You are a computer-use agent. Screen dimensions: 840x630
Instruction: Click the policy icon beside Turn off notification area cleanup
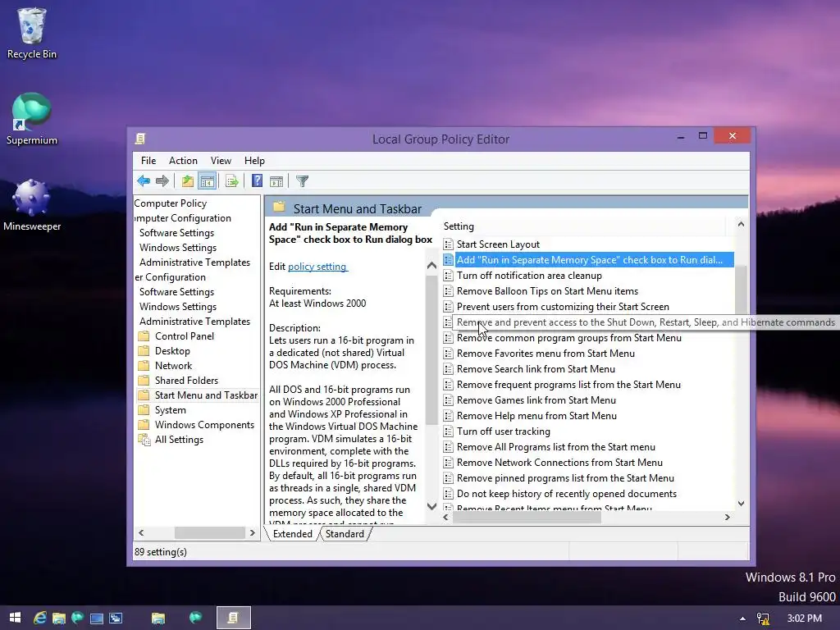(449, 276)
